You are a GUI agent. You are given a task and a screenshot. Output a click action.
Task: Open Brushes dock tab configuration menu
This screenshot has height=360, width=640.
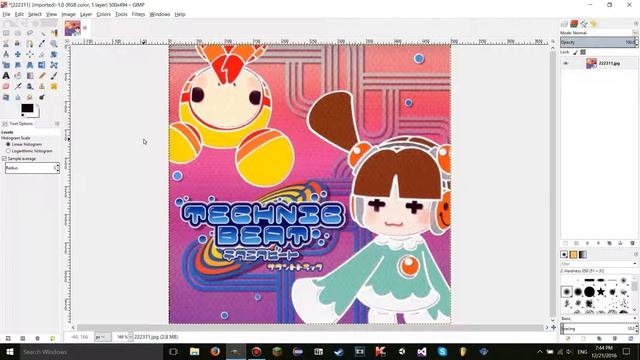click(x=636, y=254)
